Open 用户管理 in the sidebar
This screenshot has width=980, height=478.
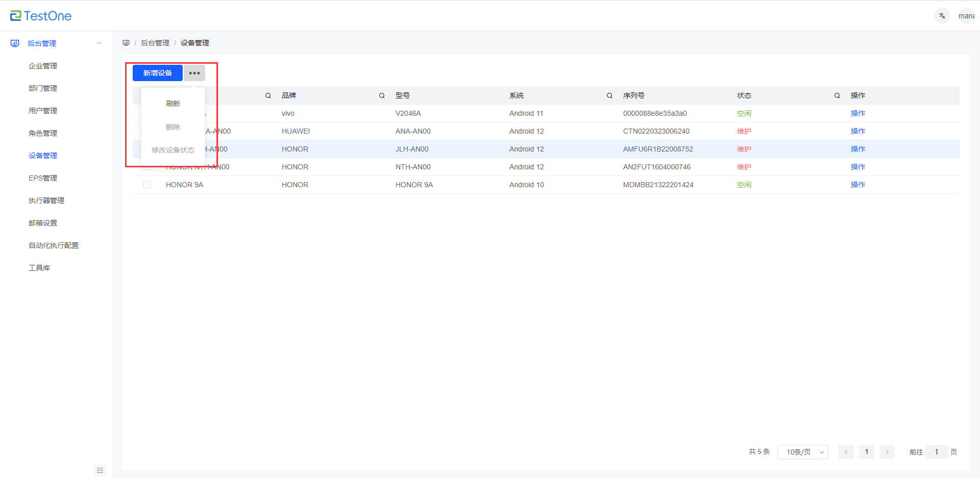click(x=43, y=111)
